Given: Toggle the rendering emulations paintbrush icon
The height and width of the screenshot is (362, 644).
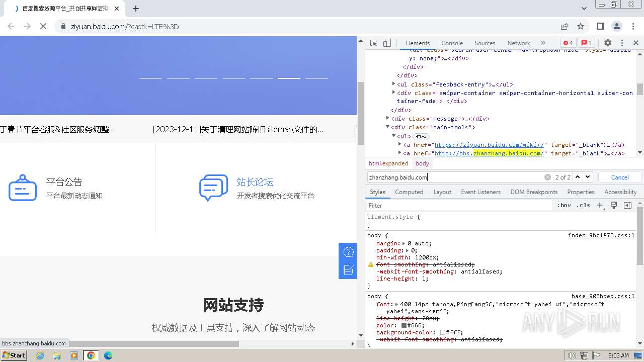Looking at the screenshot, I should click(614, 205).
